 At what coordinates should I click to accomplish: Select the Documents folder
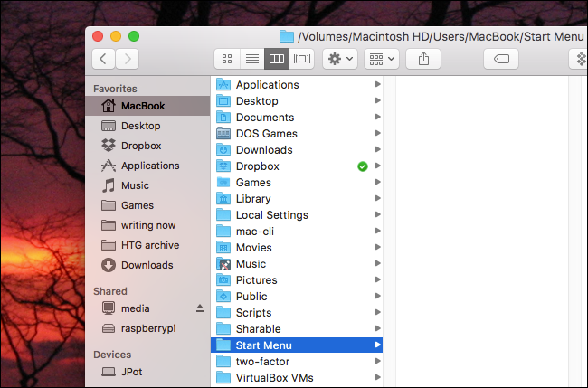click(x=297, y=118)
